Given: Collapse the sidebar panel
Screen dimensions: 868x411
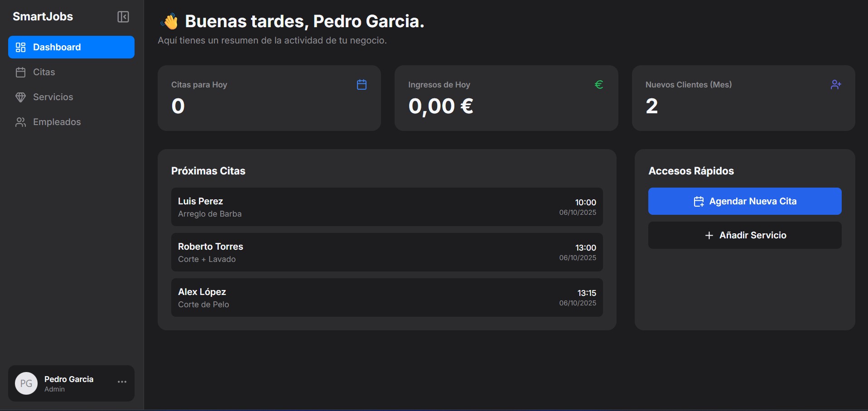Looking at the screenshot, I should (x=123, y=17).
